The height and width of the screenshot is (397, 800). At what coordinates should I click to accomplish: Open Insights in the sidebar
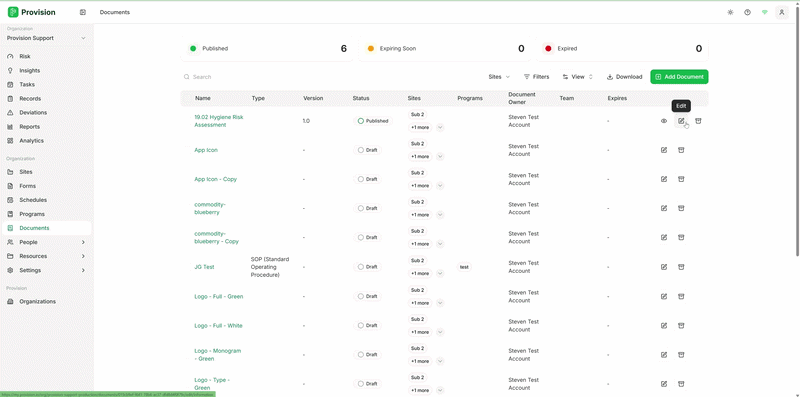click(x=46, y=70)
